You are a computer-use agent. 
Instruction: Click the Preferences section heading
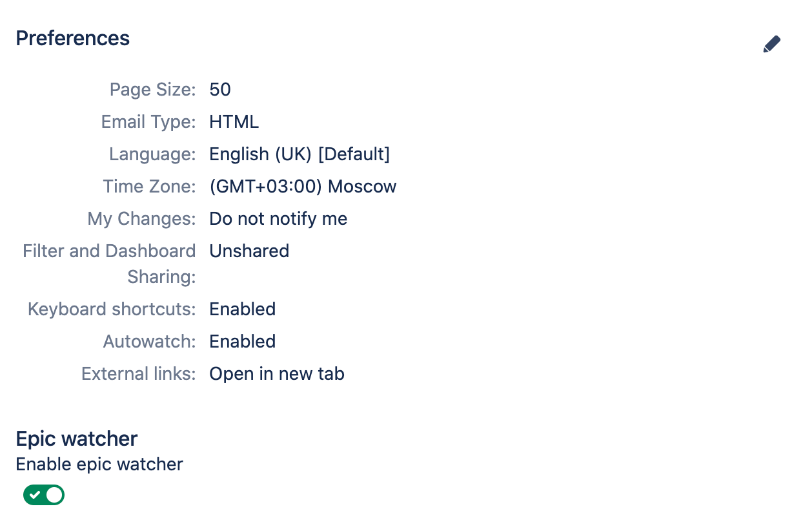tap(73, 38)
